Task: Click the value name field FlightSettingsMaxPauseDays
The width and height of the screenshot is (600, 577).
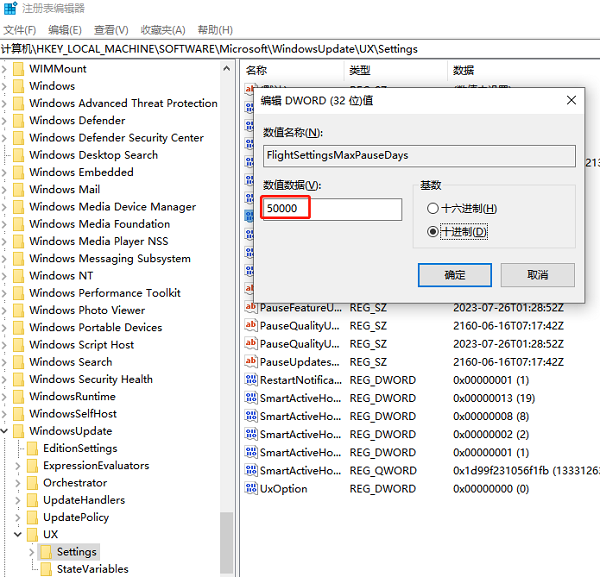Action: (x=419, y=155)
